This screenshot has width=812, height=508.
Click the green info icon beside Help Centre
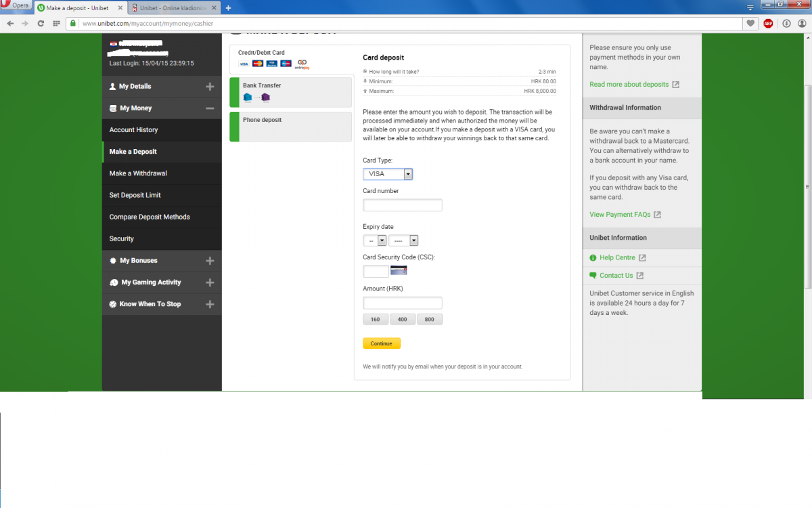(593, 258)
